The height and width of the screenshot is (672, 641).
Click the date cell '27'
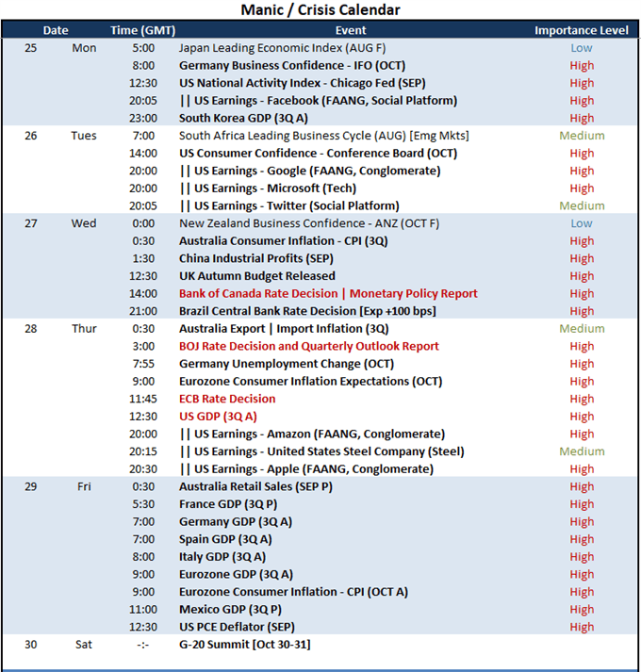pos(30,223)
